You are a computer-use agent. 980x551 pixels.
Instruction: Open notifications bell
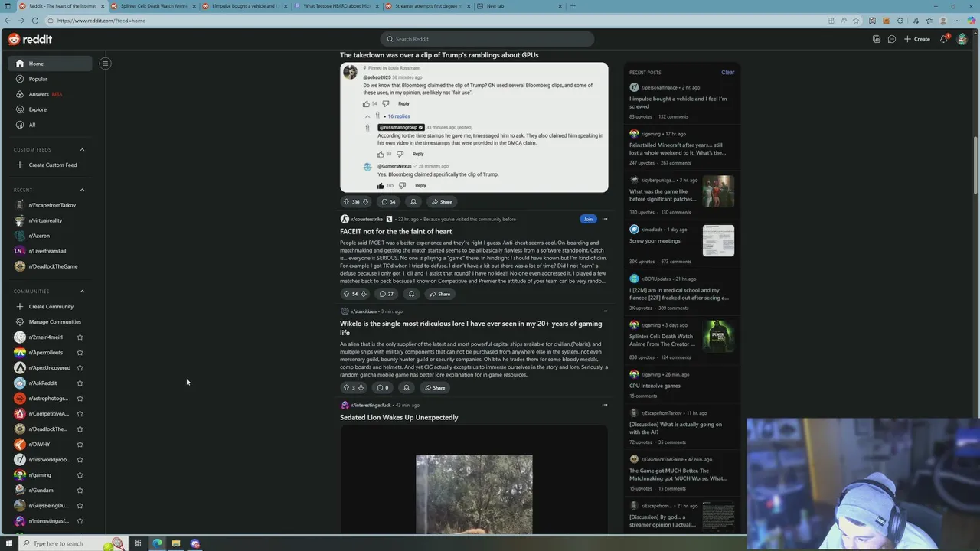tap(944, 39)
